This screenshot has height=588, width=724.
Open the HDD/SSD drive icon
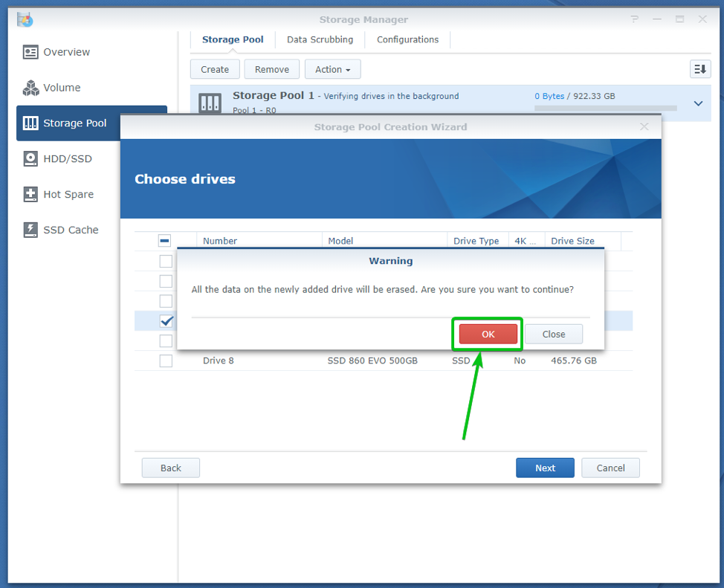pos(30,159)
